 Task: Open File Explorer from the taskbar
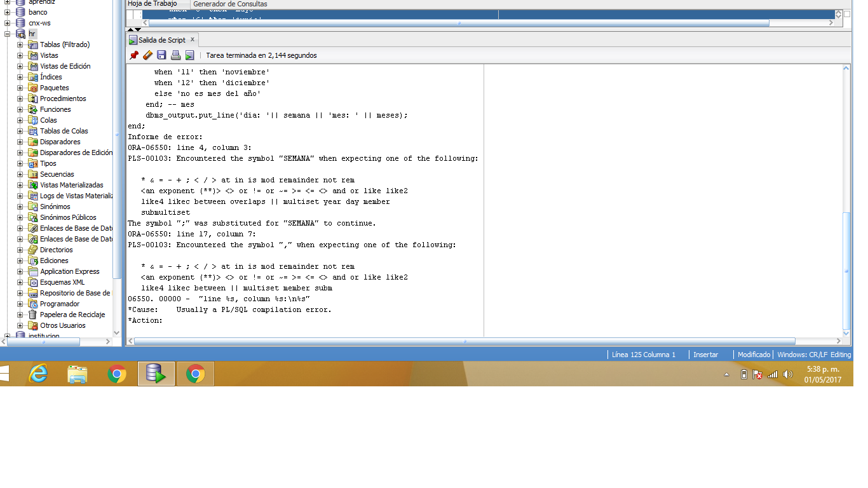click(x=78, y=374)
